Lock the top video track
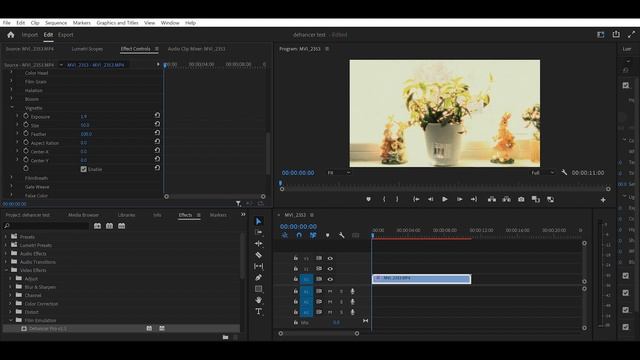This screenshot has height=360, width=640. 296,258
